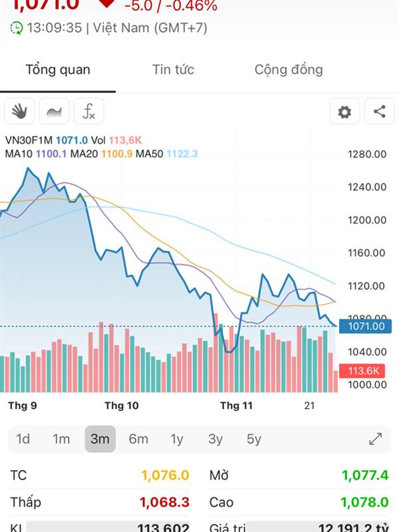This screenshot has width=399, height=532.
Task: Open the Tin tức tab
Action: [173, 70]
